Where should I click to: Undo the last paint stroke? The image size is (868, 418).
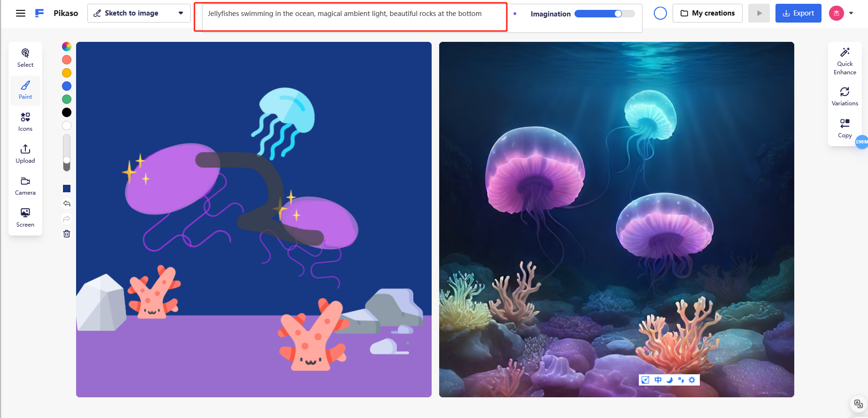(x=67, y=204)
